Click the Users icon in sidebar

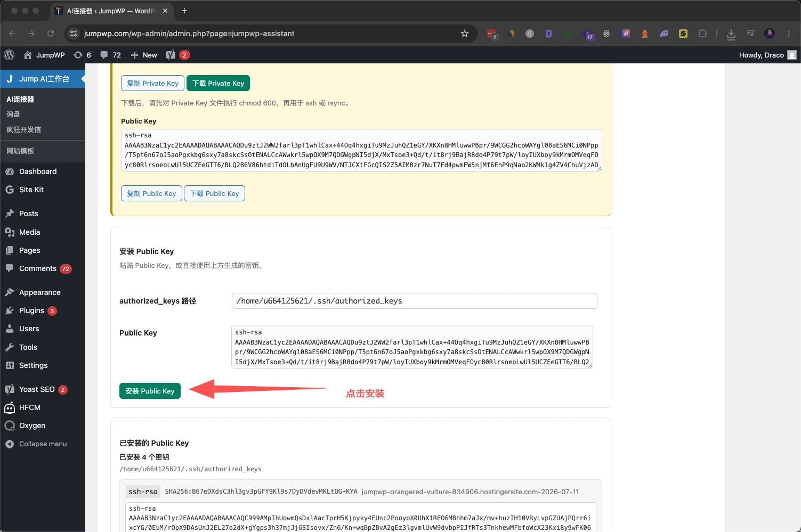(x=10, y=329)
